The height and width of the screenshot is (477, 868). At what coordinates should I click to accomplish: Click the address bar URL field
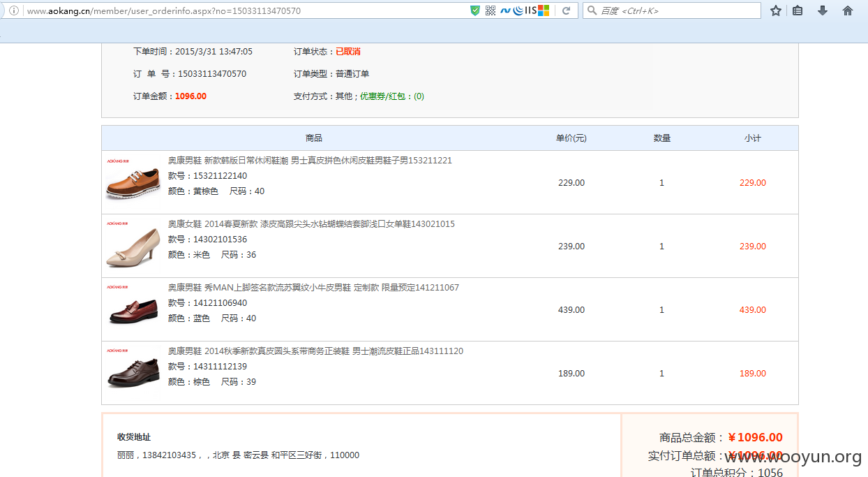pyautogui.click(x=244, y=10)
